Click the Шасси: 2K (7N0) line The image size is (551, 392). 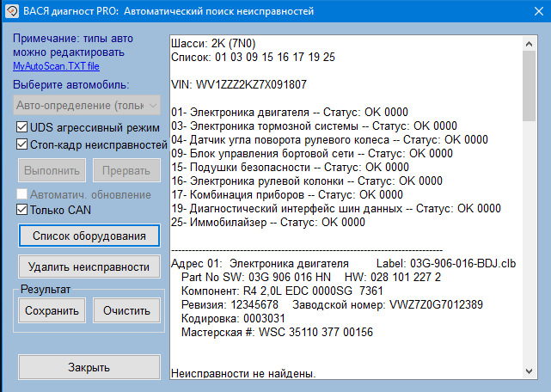[x=213, y=43]
